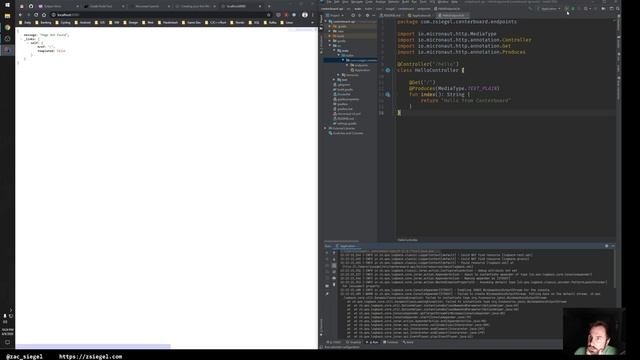Collapse the _links node in JSON viewer

21,39
